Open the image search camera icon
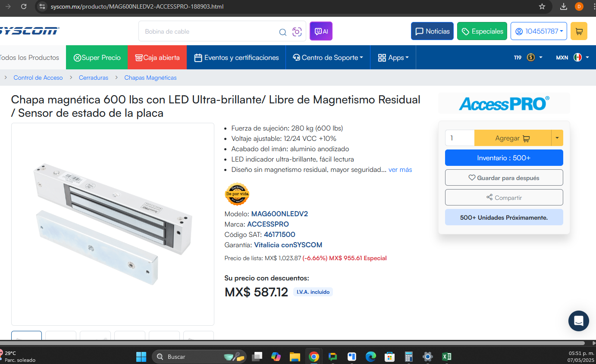The width and height of the screenshot is (596, 364). point(297,32)
